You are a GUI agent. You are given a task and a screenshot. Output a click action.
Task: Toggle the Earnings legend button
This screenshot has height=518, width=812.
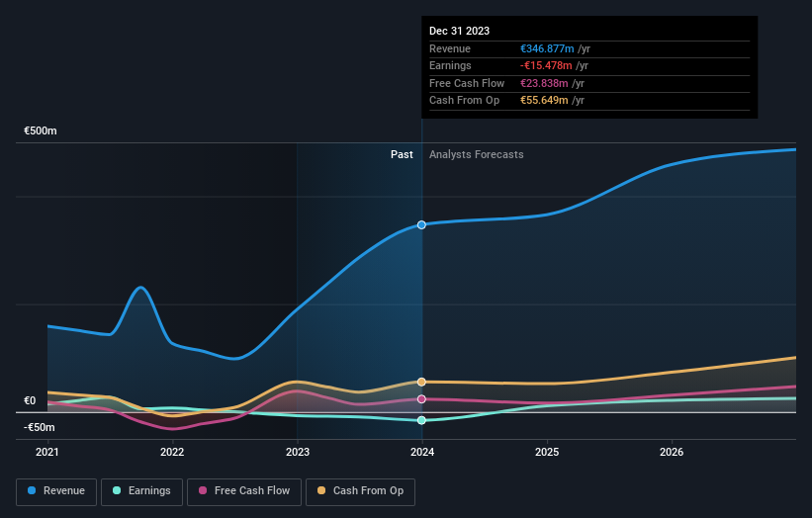click(x=141, y=491)
